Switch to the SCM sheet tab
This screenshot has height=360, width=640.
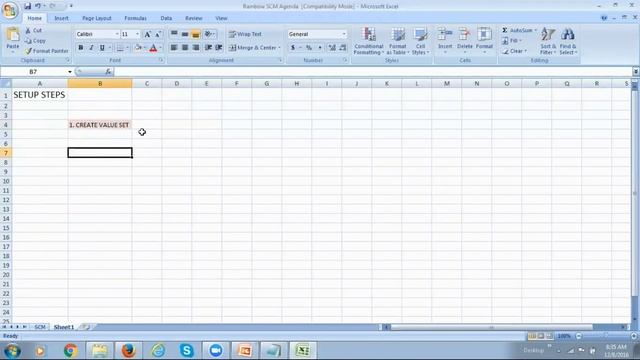coord(40,327)
